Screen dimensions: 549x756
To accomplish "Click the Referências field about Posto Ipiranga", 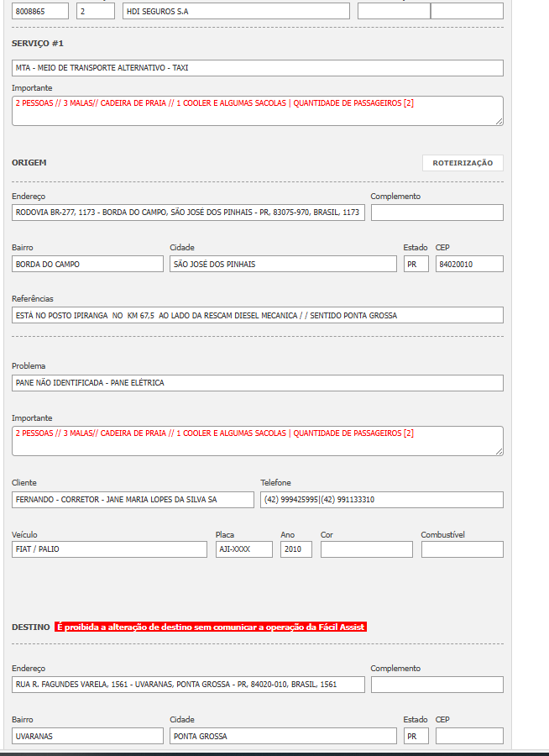I will [x=258, y=315].
